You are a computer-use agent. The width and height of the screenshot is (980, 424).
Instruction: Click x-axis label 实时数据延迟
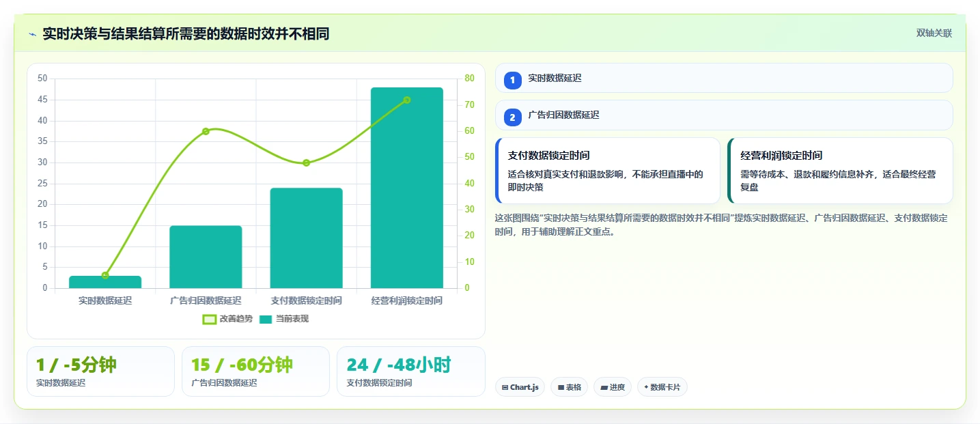click(x=105, y=300)
